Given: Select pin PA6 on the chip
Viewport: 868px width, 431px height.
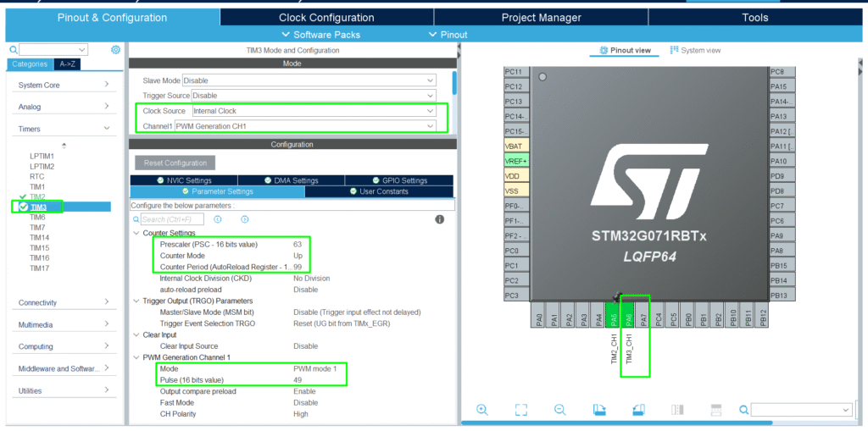Looking at the screenshot, I should coord(629,320).
